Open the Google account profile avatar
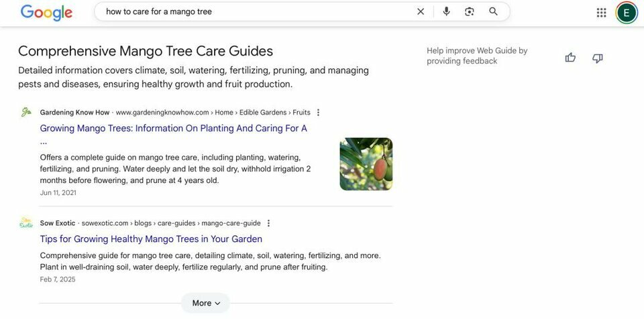The height and width of the screenshot is (319, 644). coord(626,12)
